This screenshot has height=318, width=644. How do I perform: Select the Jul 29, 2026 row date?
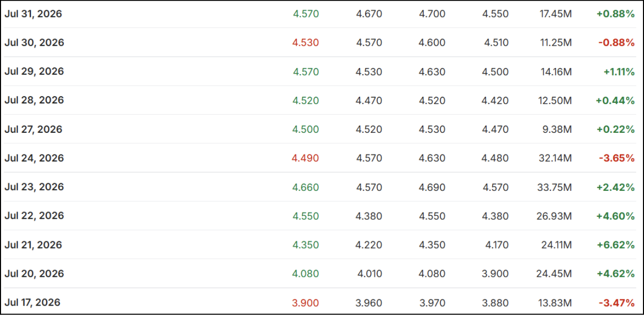[34, 72]
